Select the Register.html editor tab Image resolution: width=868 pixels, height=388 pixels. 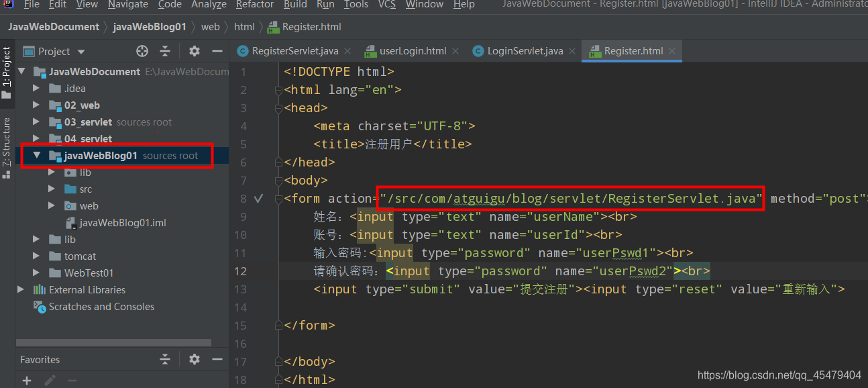click(633, 51)
